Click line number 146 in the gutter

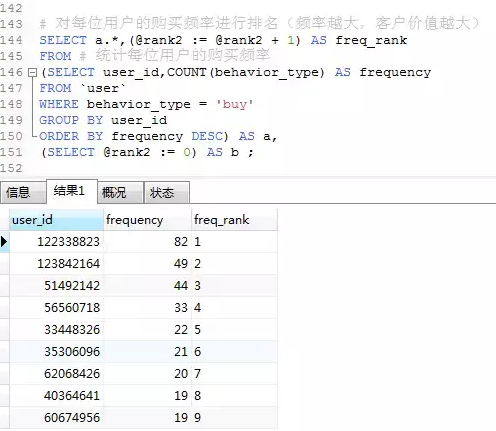tap(11, 72)
